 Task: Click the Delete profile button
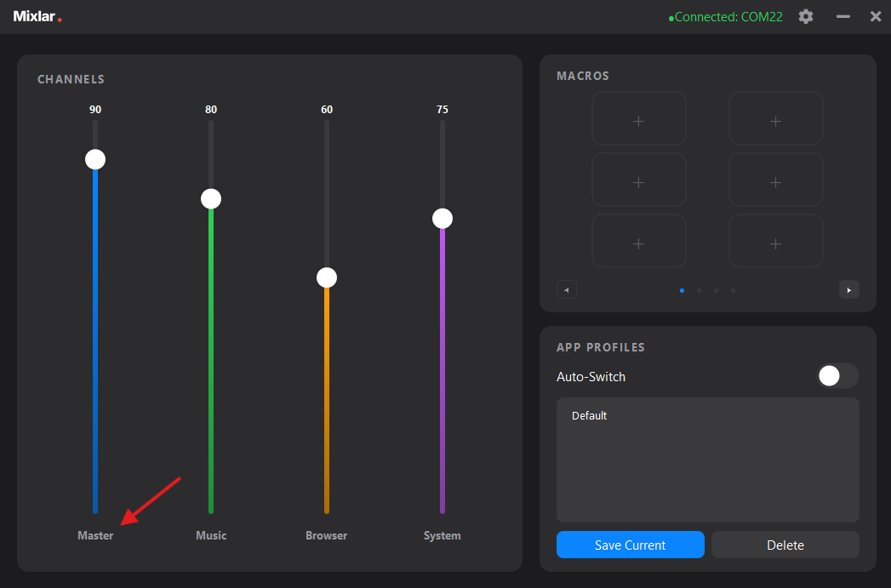785,545
